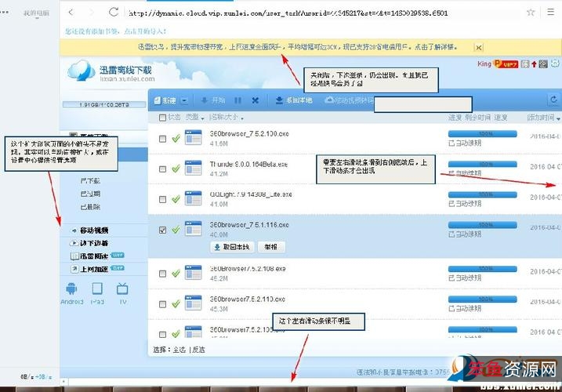Click the green checkmark of 360browser_7.5.2.100.exe

click(176, 138)
